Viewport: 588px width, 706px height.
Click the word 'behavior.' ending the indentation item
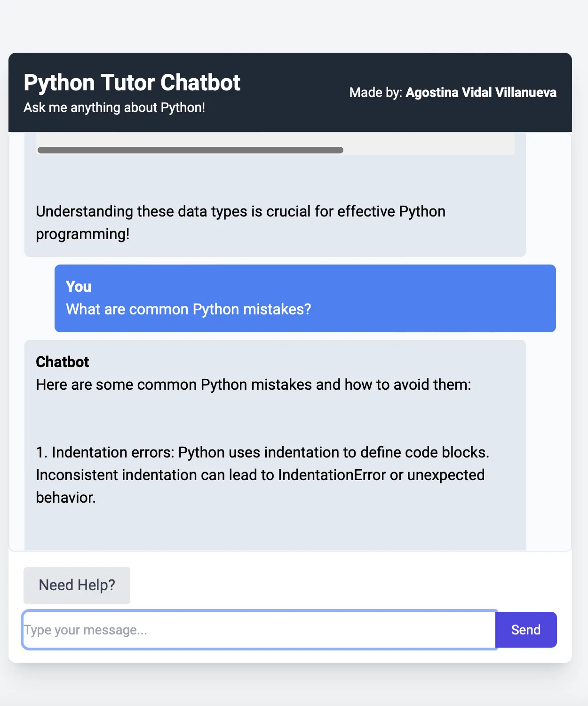point(66,497)
